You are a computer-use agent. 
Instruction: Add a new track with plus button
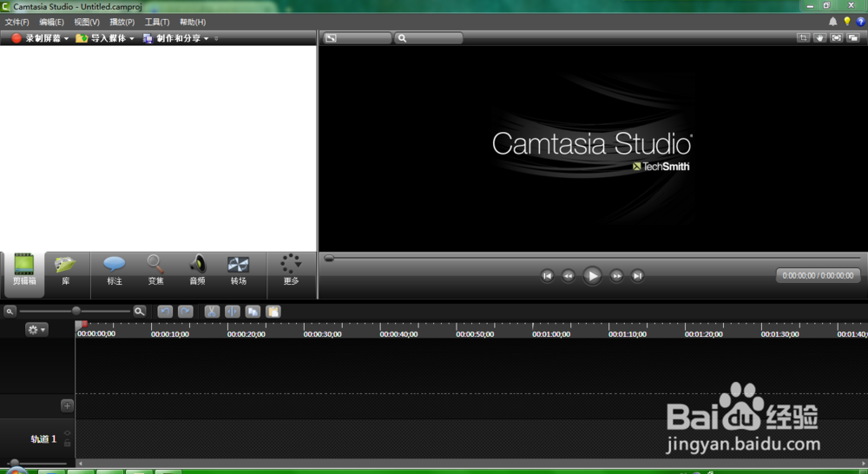tap(67, 406)
